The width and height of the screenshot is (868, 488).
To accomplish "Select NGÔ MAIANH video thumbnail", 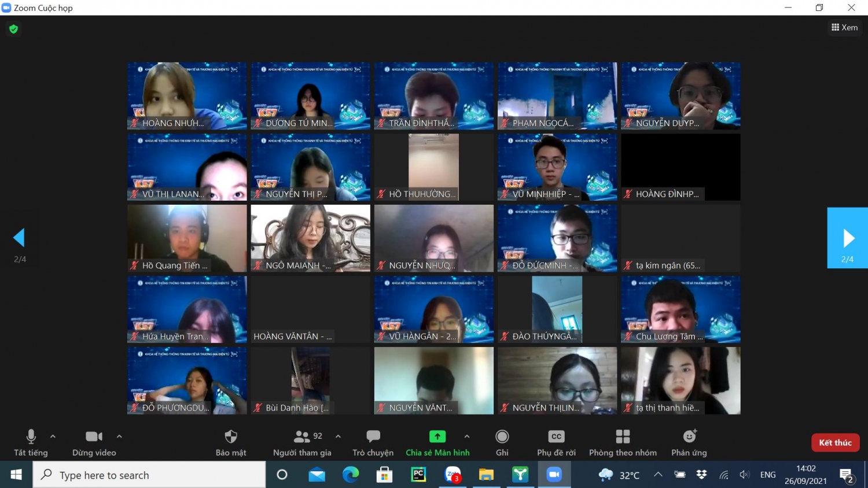I will (310, 238).
